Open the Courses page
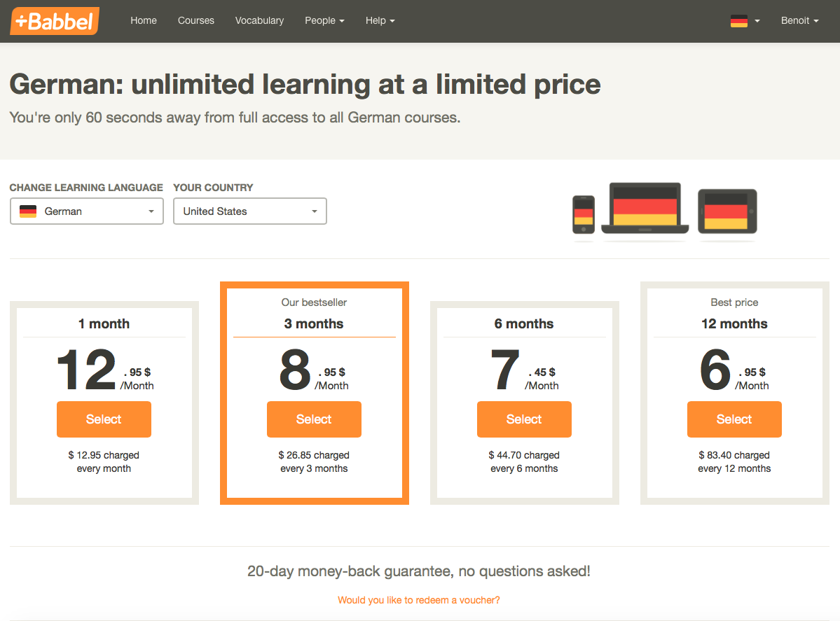The width and height of the screenshot is (840, 621). point(196,21)
